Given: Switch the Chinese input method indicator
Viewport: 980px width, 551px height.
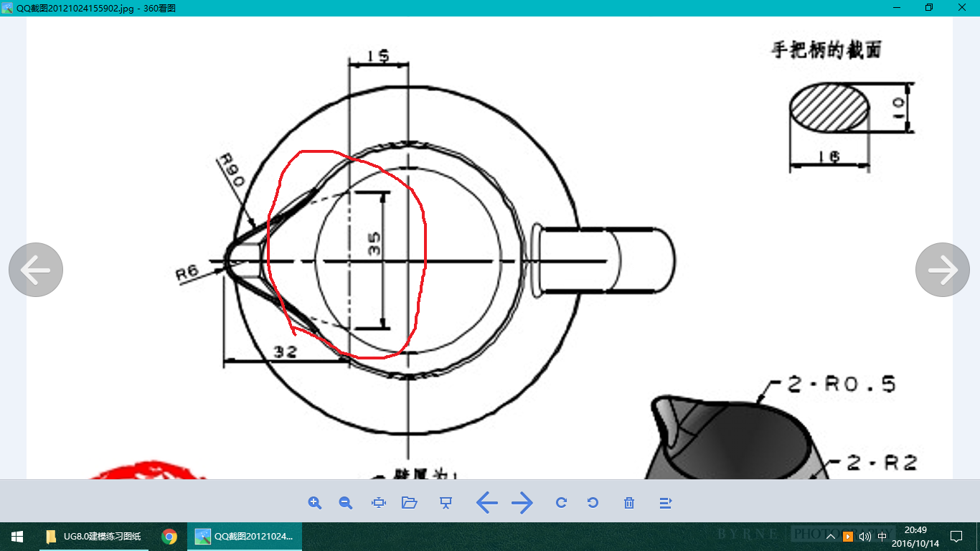Looking at the screenshot, I should pyautogui.click(x=882, y=537).
